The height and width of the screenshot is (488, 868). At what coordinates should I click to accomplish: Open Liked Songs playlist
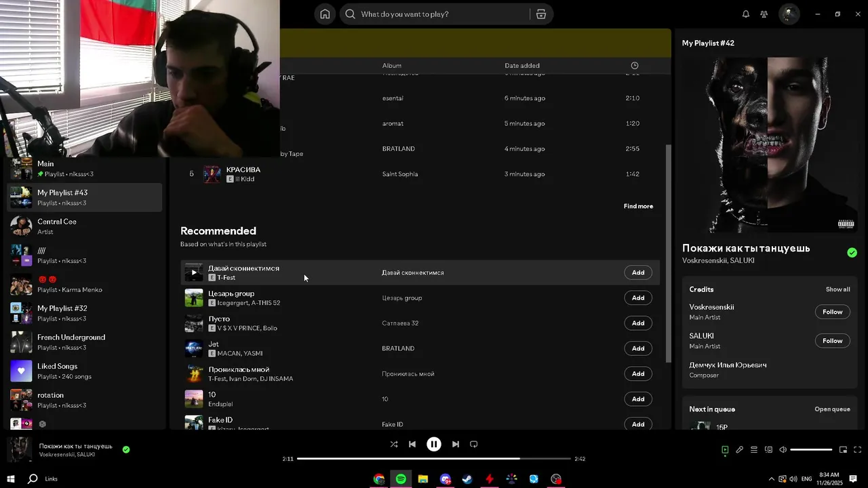click(85, 371)
